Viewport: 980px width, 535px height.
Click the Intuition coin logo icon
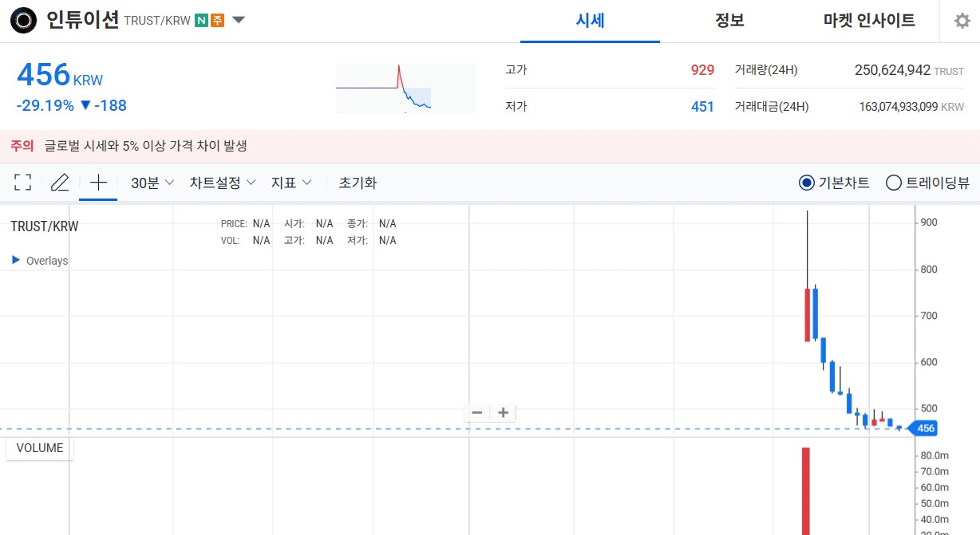click(x=24, y=21)
